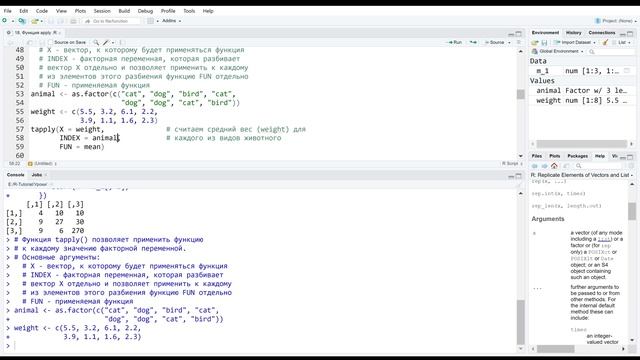
Task: Switch to the Packages tab
Action: point(577,156)
